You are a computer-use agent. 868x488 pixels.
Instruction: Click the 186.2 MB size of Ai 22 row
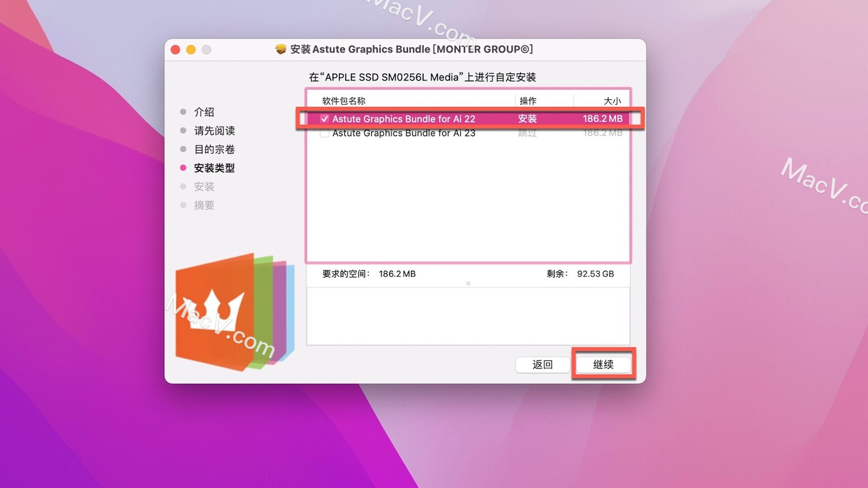602,118
